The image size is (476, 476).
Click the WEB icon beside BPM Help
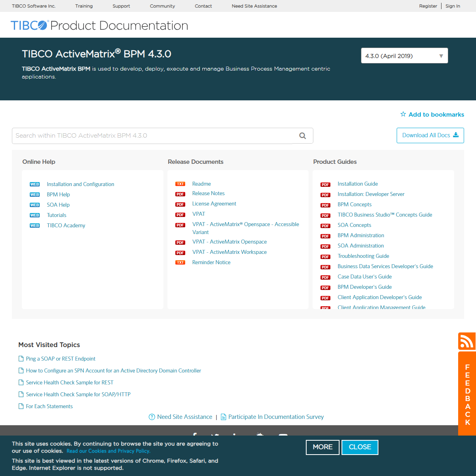click(x=35, y=195)
